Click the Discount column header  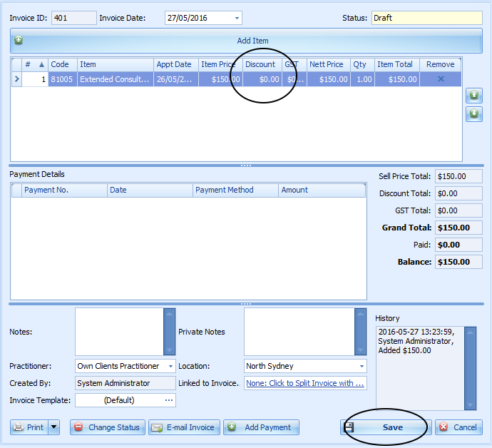(262, 64)
